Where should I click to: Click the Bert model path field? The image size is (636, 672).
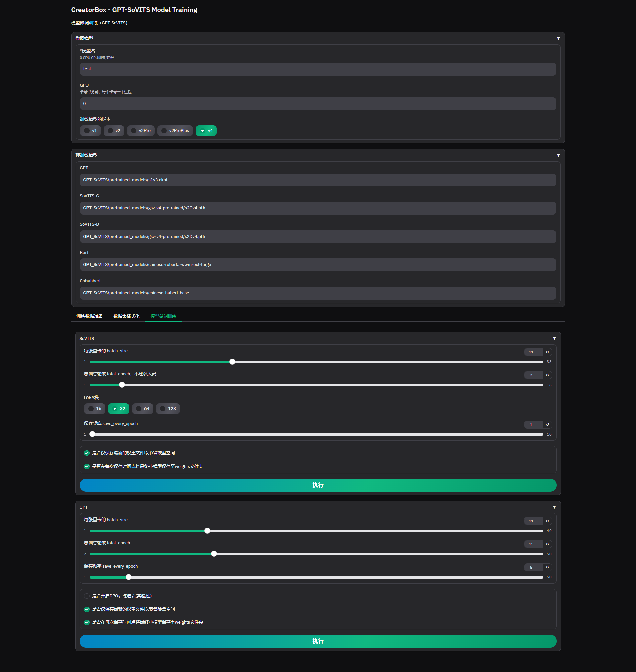(x=318, y=264)
